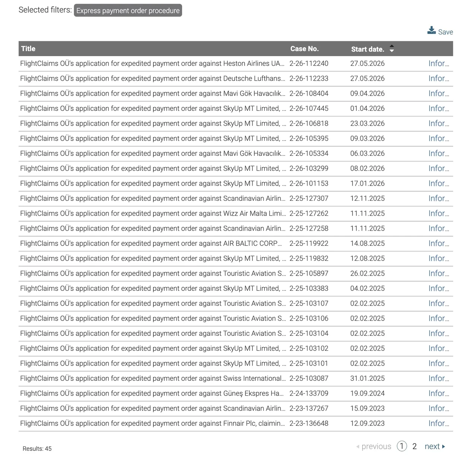Remove the Express payment order procedure filter
Screen dimensions: 472x476
coord(128,10)
